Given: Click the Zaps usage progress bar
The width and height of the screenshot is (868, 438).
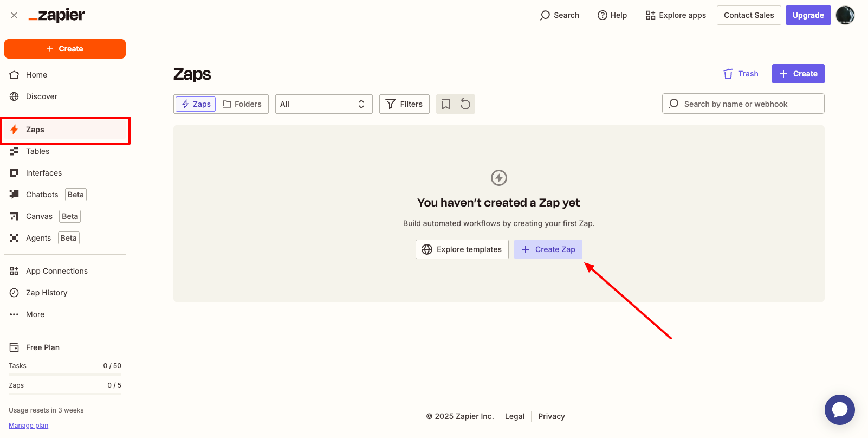Looking at the screenshot, I should (65, 394).
